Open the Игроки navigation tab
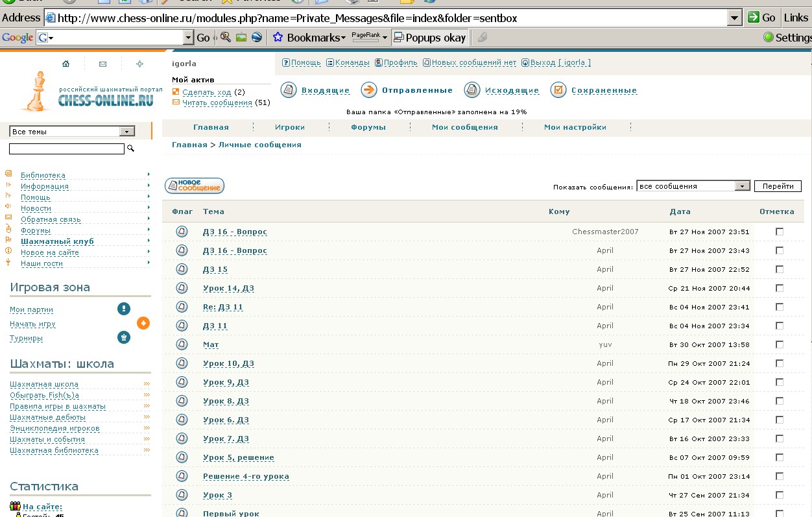Screen dimensions: 812x517 pyautogui.click(x=290, y=127)
